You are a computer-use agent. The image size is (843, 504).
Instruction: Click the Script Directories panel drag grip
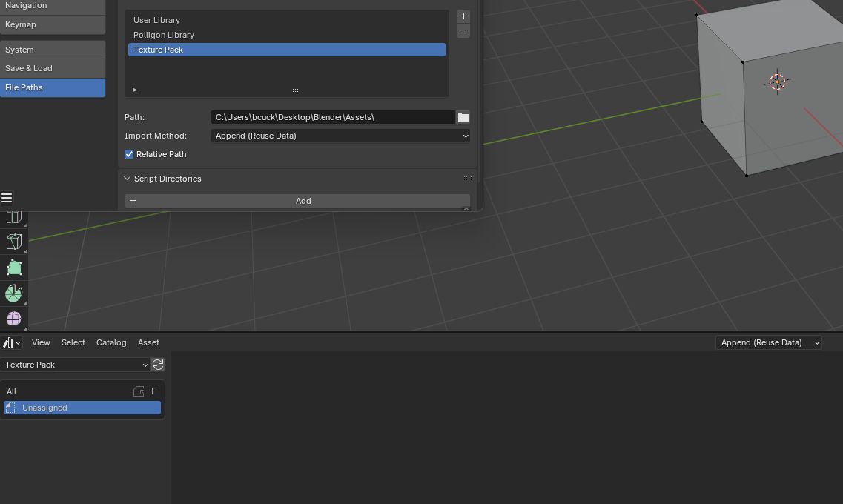468,179
